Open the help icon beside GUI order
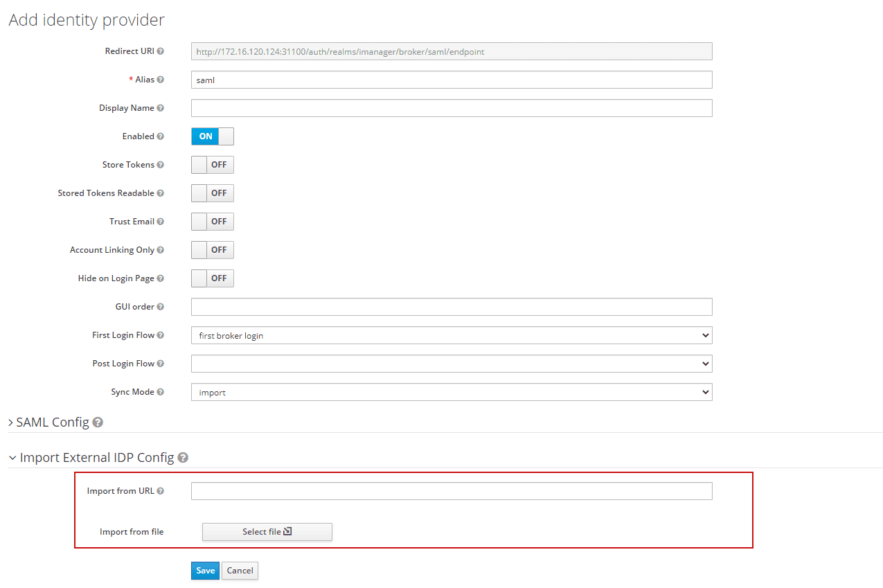The width and height of the screenshot is (883, 588). click(161, 307)
